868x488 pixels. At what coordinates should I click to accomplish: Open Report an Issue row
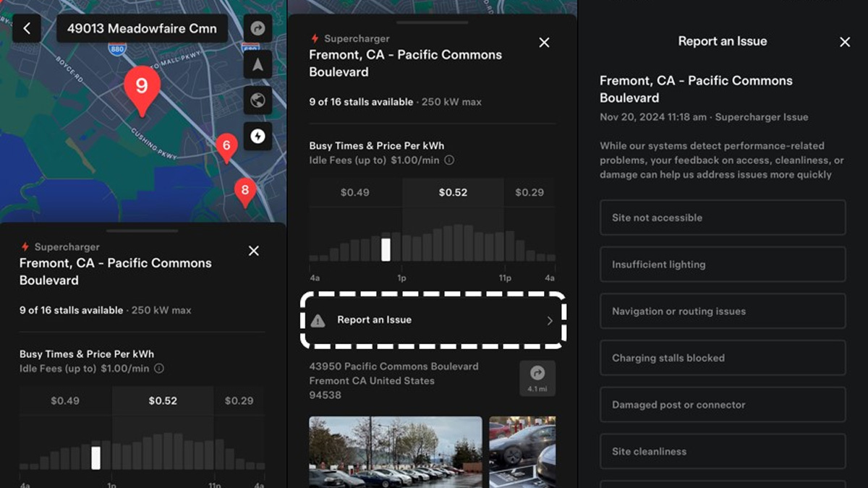click(433, 320)
